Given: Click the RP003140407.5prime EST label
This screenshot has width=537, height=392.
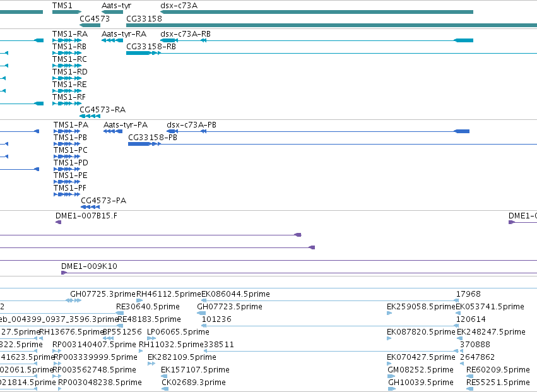Looking at the screenshot, I should [94, 345].
